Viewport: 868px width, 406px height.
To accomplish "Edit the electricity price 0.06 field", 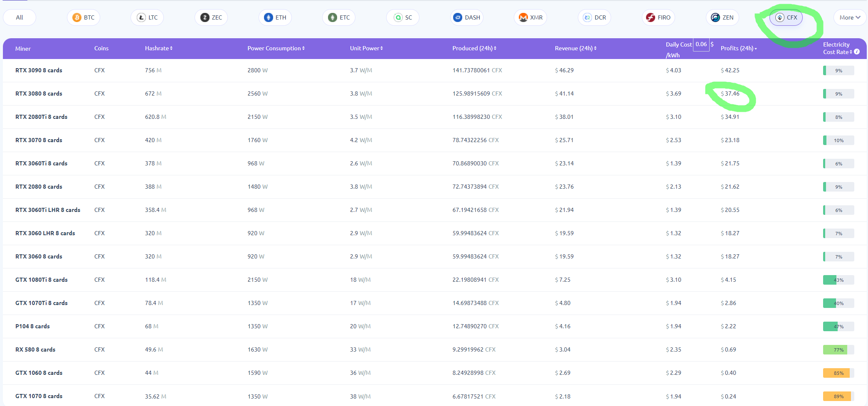I will (701, 44).
